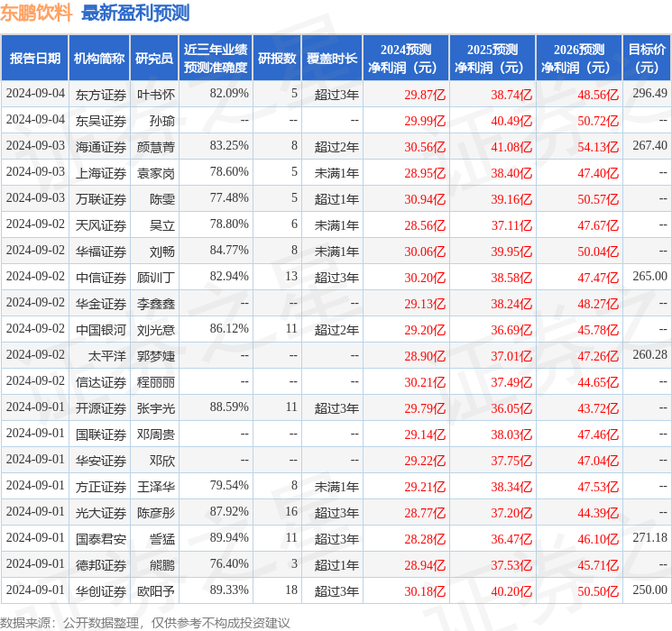Click the 2025 profit value 41.08亿
The image size is (672, 631).
(511, 147)
